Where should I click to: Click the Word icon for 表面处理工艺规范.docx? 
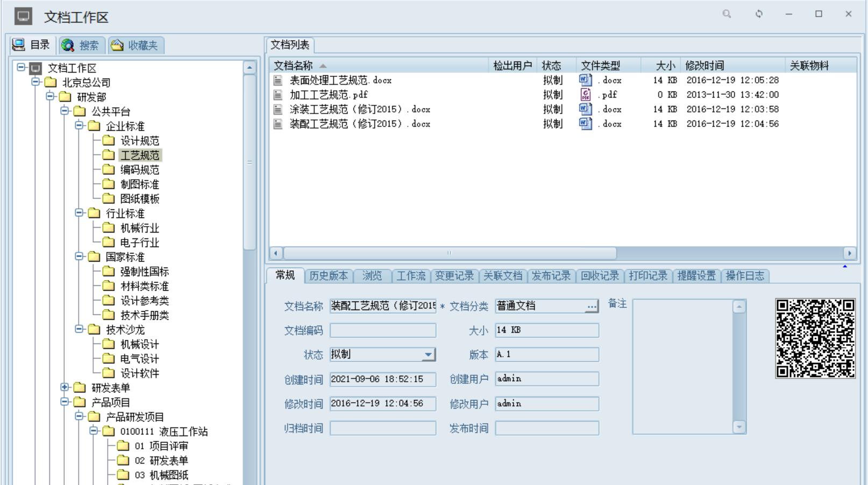pos(585,80)
